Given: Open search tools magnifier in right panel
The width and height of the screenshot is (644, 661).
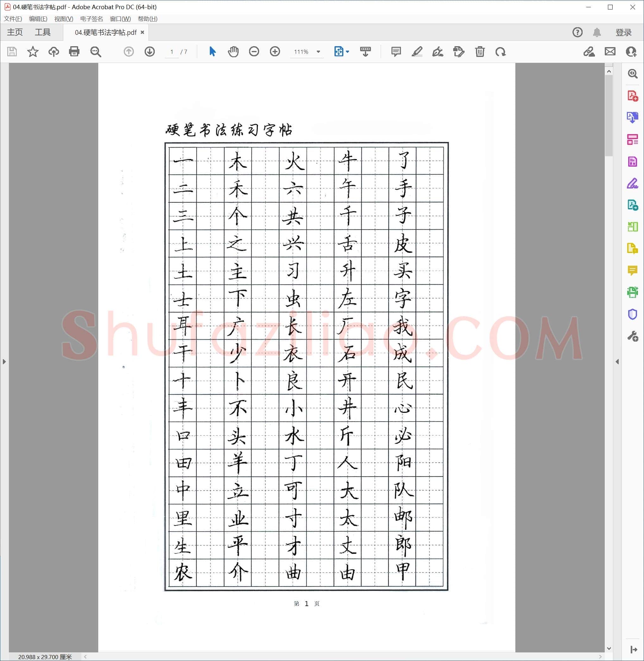Looking at the screenshot, I should (633, 74).
